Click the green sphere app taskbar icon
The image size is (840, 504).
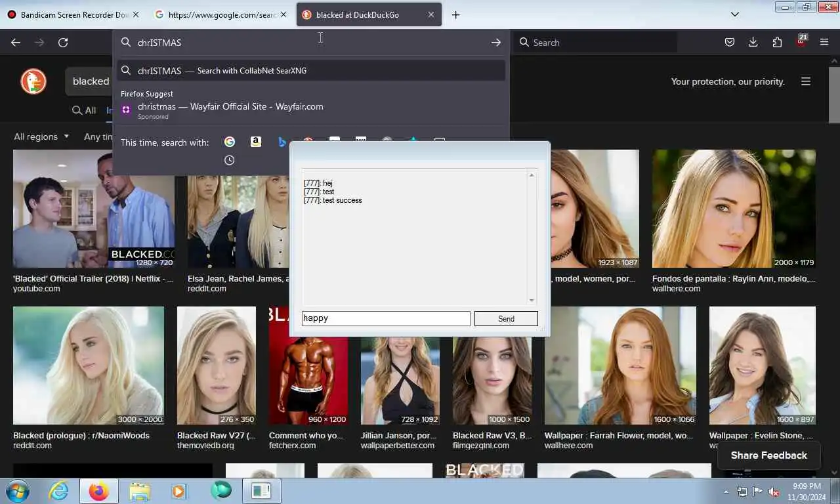pyautogui.click(x=221, y=490)
